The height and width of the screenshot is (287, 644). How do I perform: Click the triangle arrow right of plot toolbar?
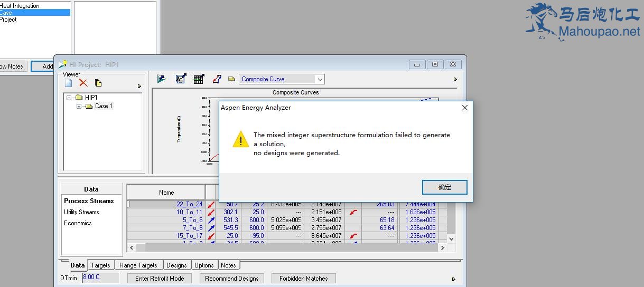click(x=455, y=79)
